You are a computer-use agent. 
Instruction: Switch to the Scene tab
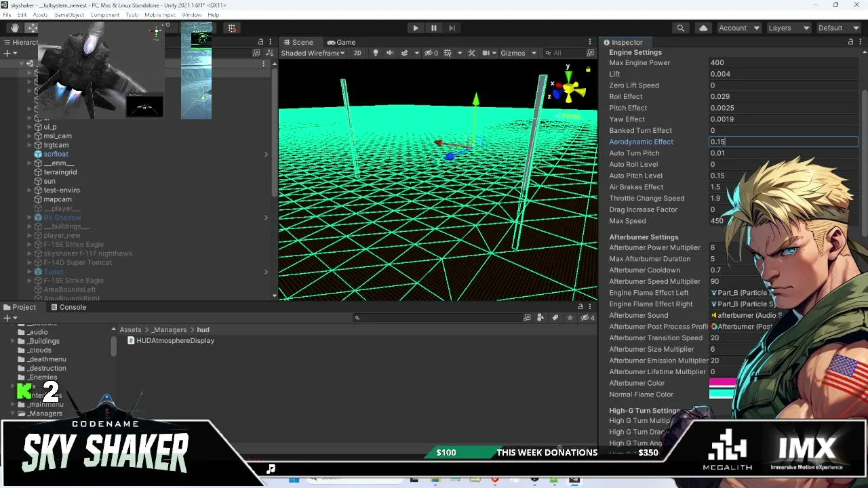(x=298, y=42)
